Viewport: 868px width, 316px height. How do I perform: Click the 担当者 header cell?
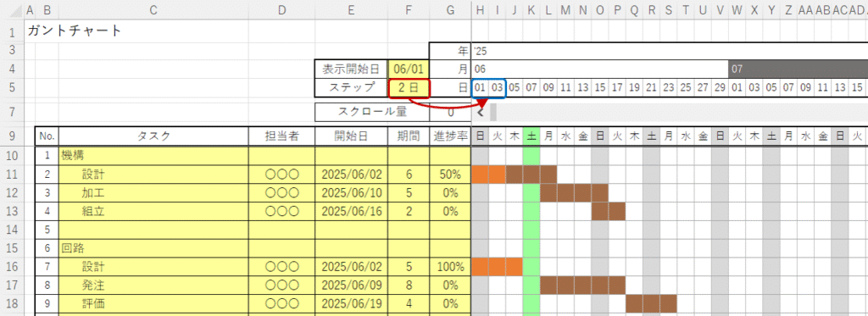tap(281, 136)
